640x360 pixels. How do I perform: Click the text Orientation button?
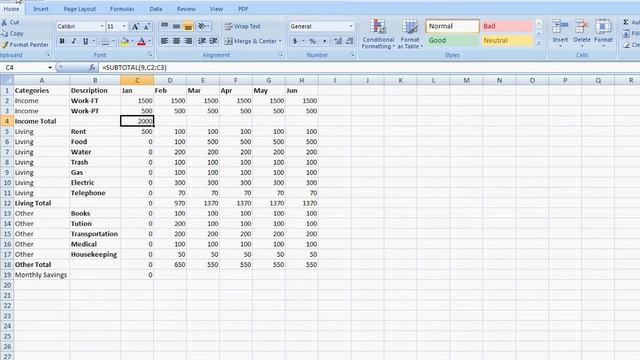point(203,27)
